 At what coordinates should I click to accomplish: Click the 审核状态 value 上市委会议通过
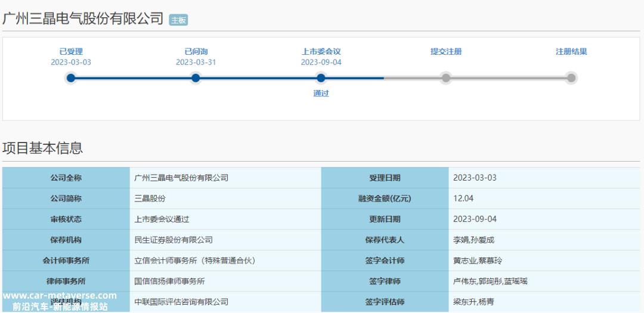pos(162,219)
